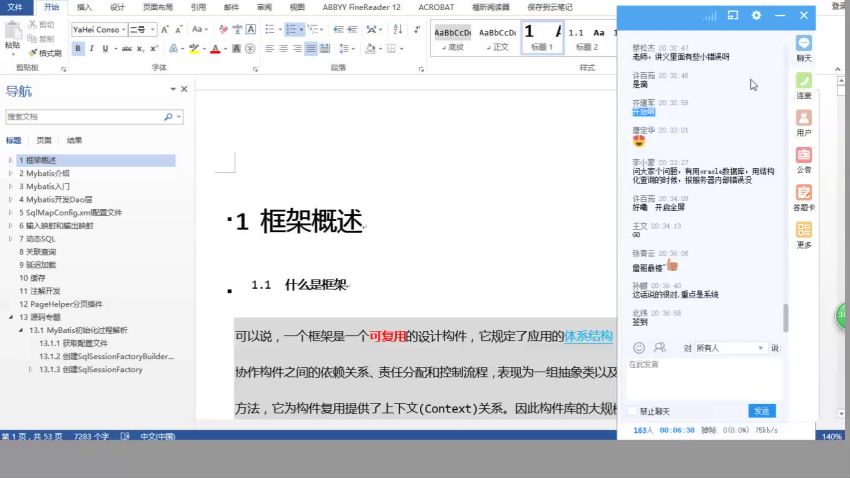850x478 pixels.
Task: Click paragraph shading paint bucket
Action: click(x=370, y=49)
